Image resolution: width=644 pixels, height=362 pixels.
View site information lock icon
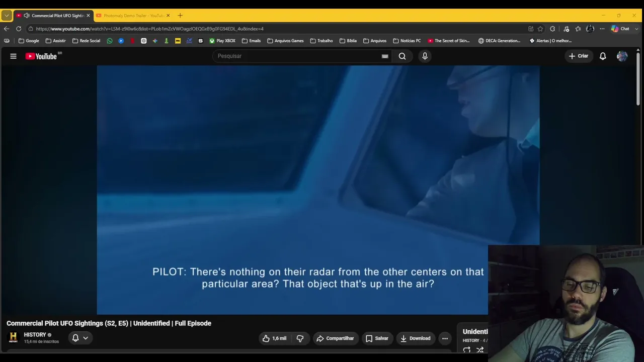(31, 29)
